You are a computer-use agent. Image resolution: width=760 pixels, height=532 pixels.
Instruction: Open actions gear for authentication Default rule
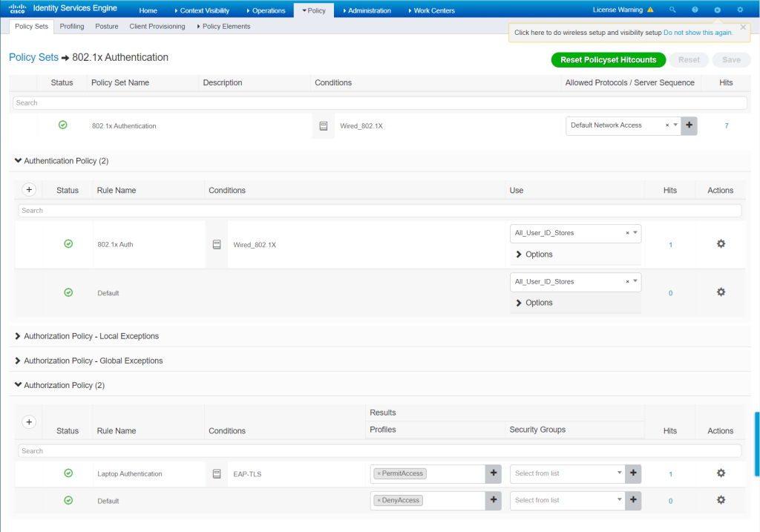[x=721, y=292]
